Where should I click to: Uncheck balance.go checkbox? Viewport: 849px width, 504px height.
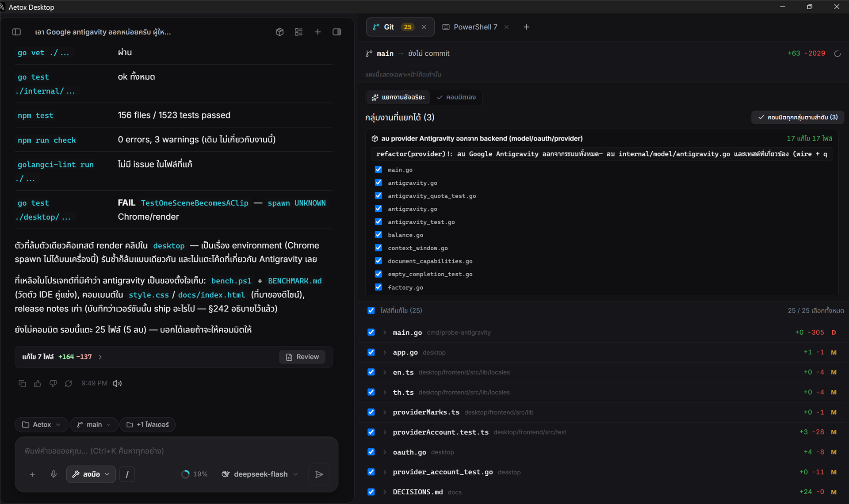pos(379,235)
